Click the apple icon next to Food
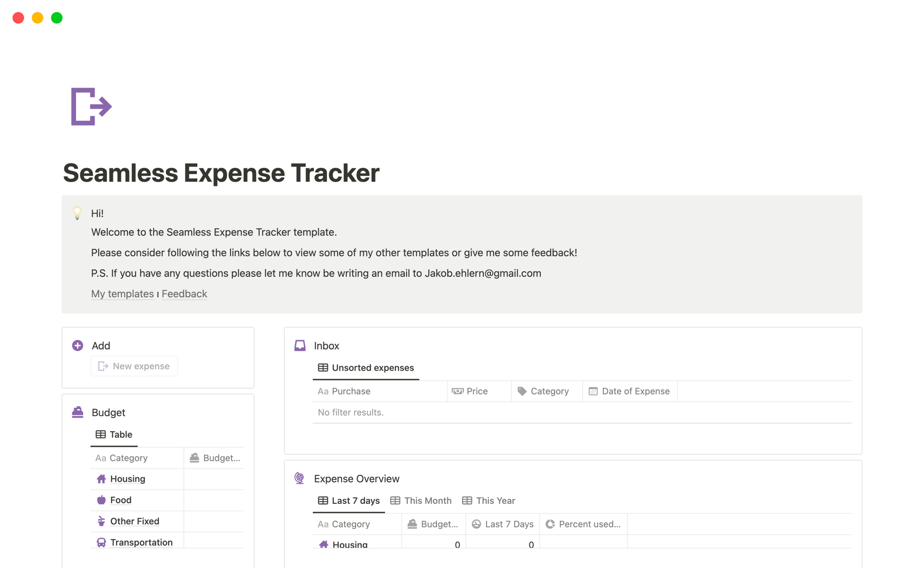This screenshot has height=578, width=924. pyautogui.click(x=101, y=500)
